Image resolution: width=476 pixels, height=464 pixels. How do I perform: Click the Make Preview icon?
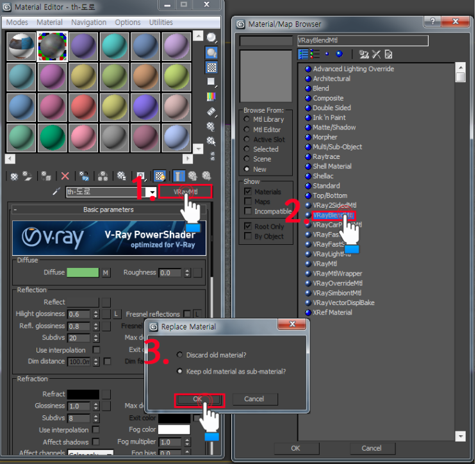coord(211,112)
